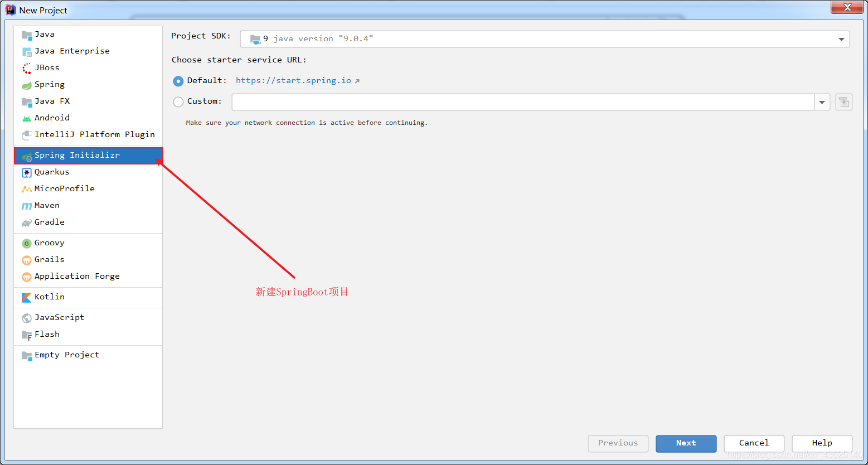This screenshot has height=465, width=868.
Task: Select IntelliJ Platform Plugin entry
Action: pyautogui.click(x=88, y=135)
